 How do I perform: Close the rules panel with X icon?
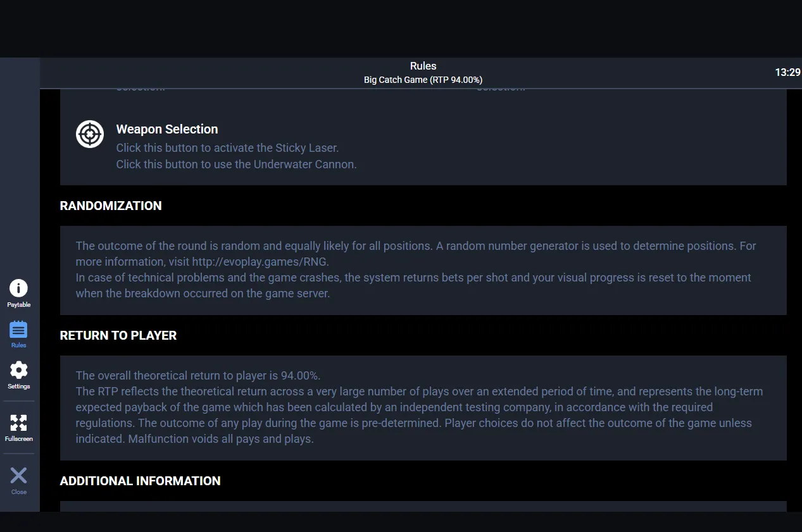coord(18,475)
